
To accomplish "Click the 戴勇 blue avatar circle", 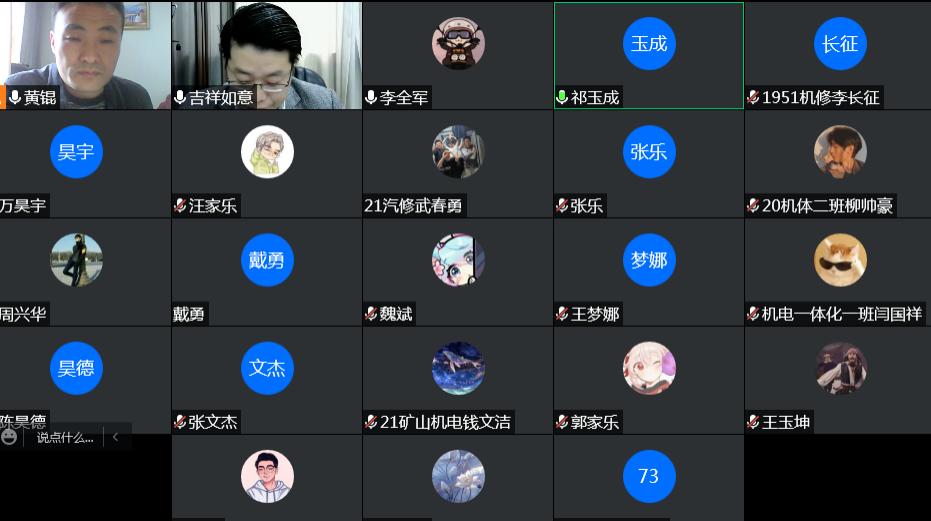I will (267, 260).
